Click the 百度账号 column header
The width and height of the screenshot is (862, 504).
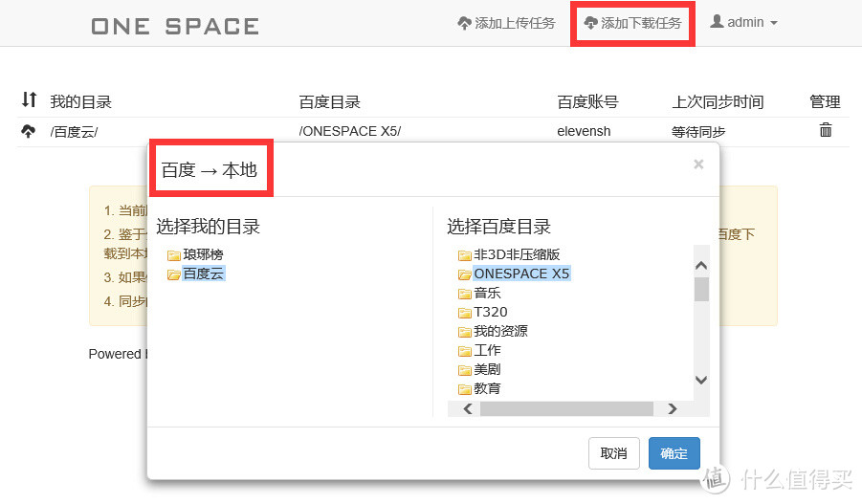pos(587,101)
